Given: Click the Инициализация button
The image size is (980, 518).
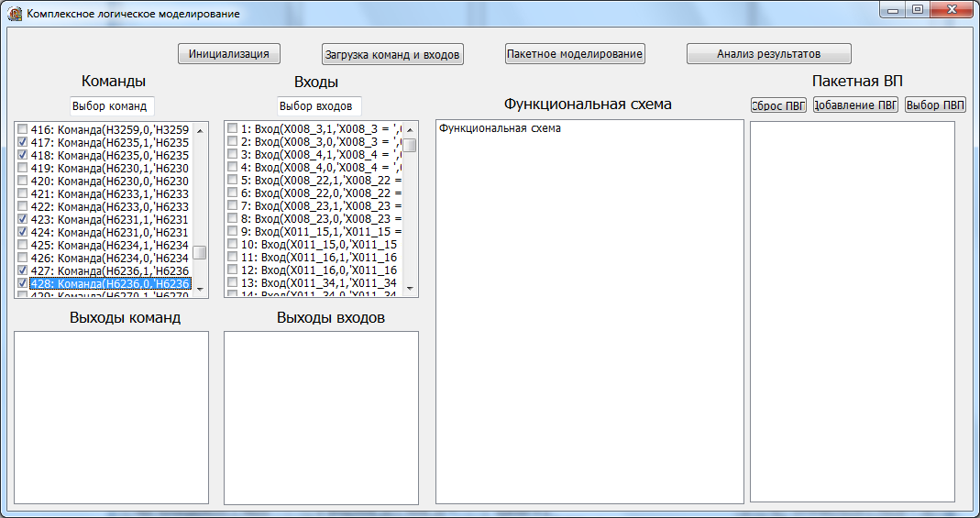Looking at the screenshot, I should click(x=229, y=54).
